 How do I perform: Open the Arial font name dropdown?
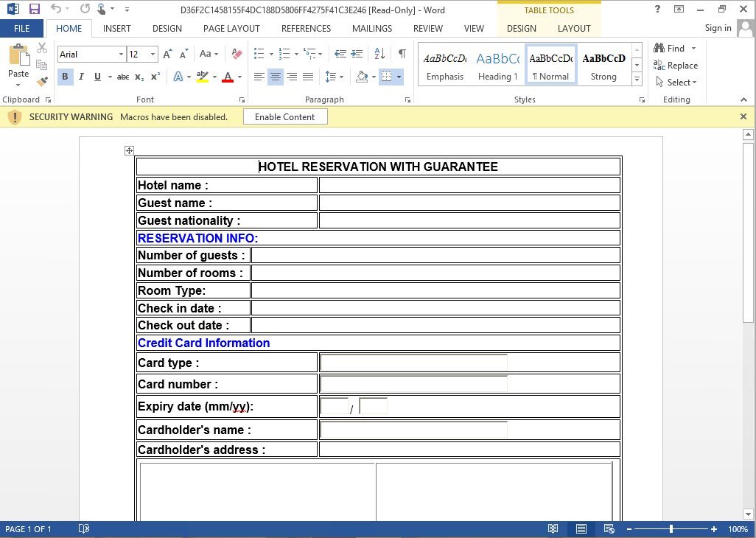point(121,55)
